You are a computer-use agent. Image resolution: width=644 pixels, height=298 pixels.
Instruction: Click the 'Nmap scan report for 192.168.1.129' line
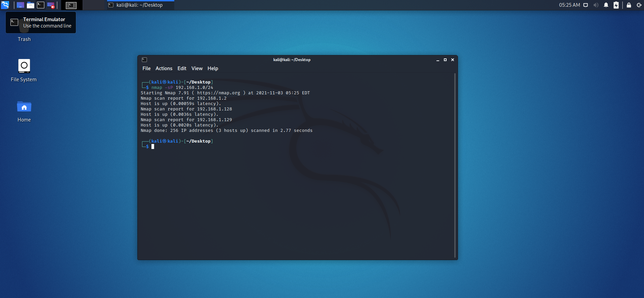186,120
